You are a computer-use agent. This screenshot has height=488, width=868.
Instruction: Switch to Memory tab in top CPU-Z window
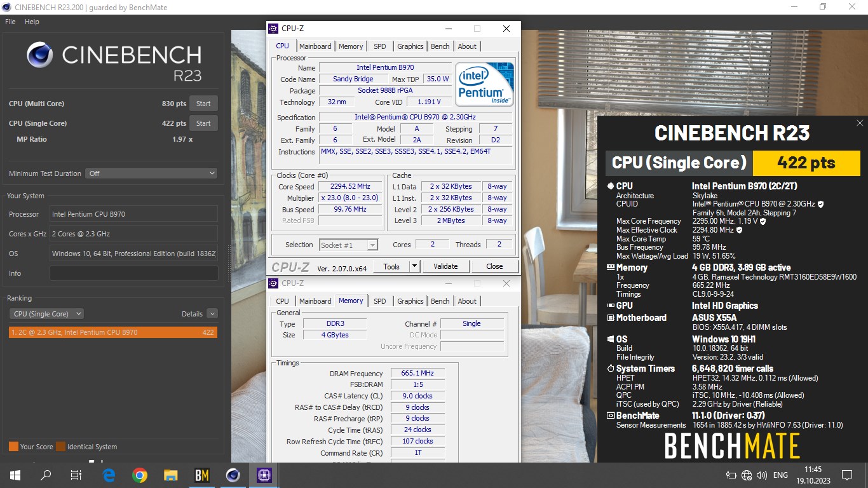pyautogui.click(x=351, y=46)
